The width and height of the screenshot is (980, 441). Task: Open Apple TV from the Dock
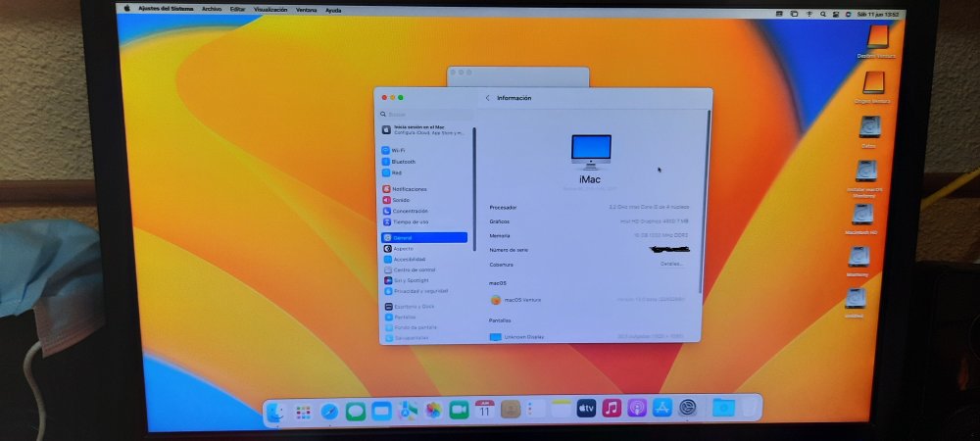click(x=586, y=409)
